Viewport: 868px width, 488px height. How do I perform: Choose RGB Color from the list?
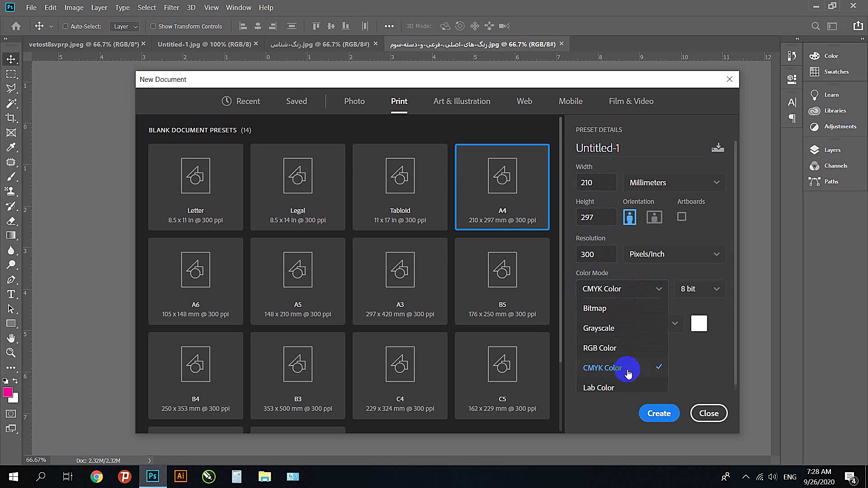tap(599, 348)
